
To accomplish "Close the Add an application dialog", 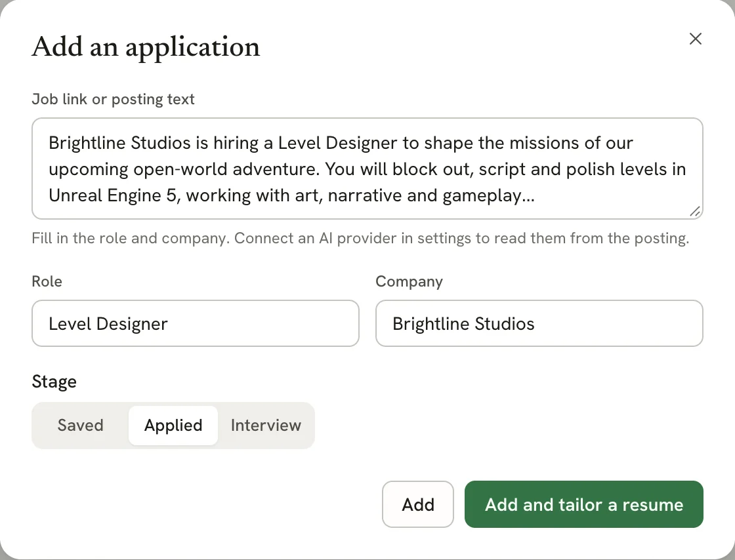I will [x=696, y=39].
